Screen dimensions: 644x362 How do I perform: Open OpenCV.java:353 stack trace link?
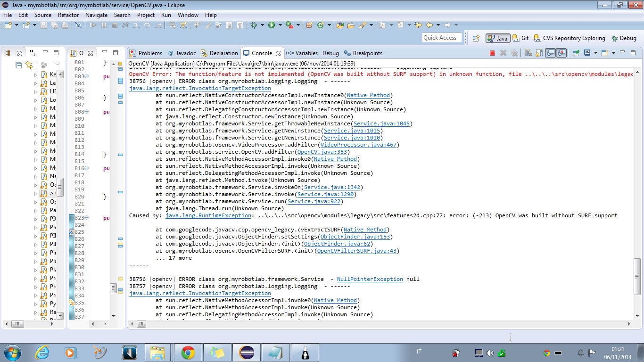[x=322, y=152]
